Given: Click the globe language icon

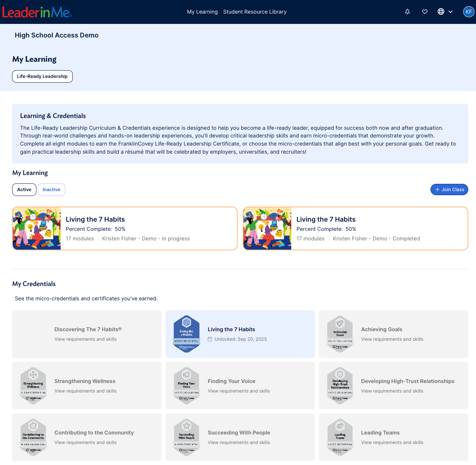Looking at the screenshot, I should click(x=441, y=12).
